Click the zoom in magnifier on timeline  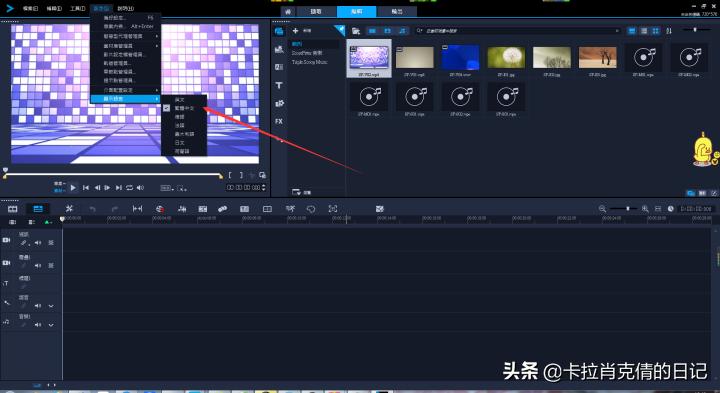click(x=645, y=209)
